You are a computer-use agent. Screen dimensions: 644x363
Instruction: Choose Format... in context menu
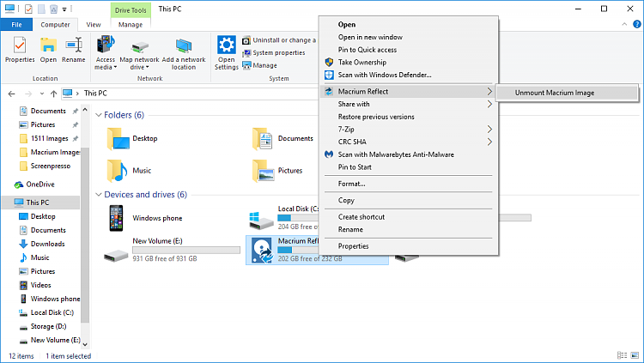(409, 184)
